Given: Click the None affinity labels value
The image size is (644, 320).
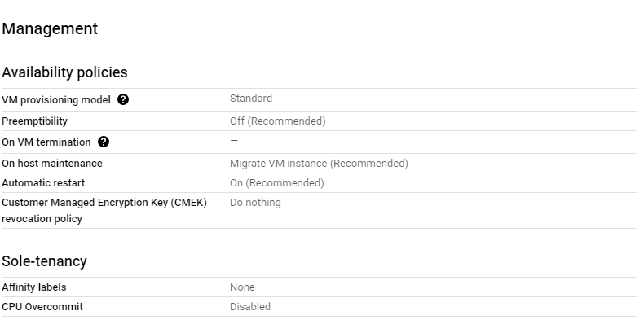Looking at the screenshot, I should point(242,287).
